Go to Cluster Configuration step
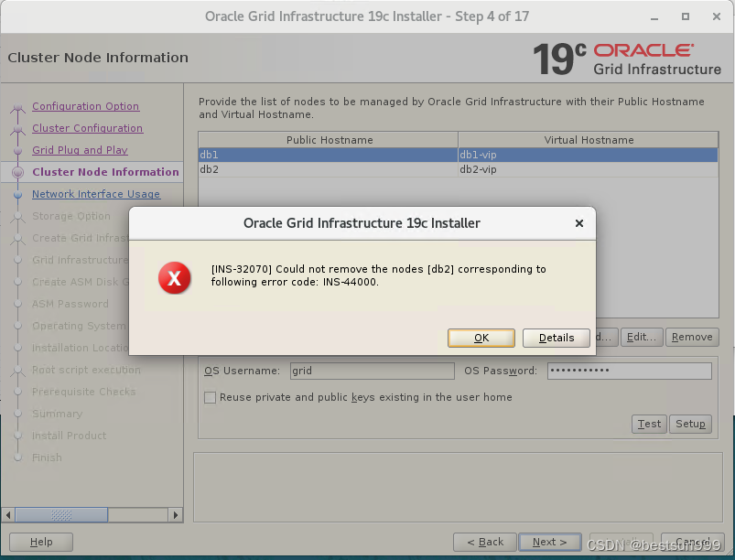Viewport: 735px width, 560px height. pos(87,128)
